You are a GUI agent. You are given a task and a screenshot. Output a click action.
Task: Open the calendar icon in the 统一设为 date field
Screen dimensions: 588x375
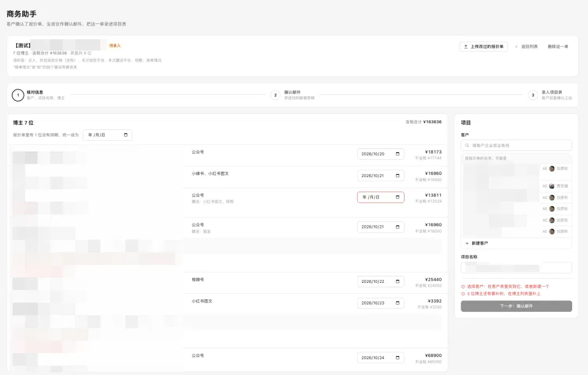126,135
